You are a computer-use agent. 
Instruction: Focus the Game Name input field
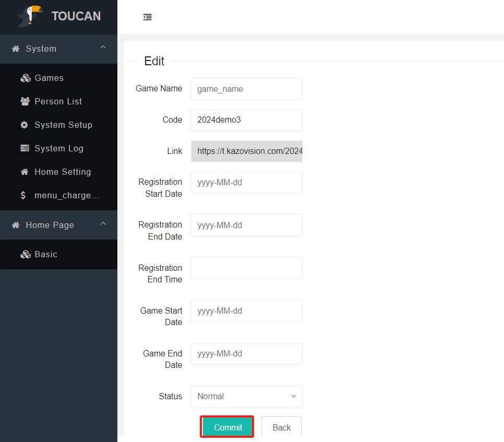246,89
